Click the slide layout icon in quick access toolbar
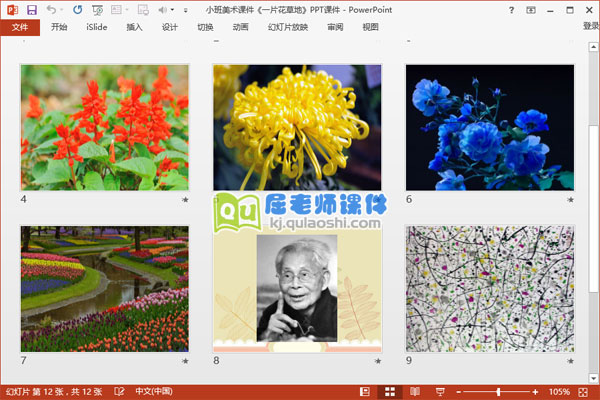The height and width of the screenshot is (400, 600). pyautogui.click(x=116, y=10)
